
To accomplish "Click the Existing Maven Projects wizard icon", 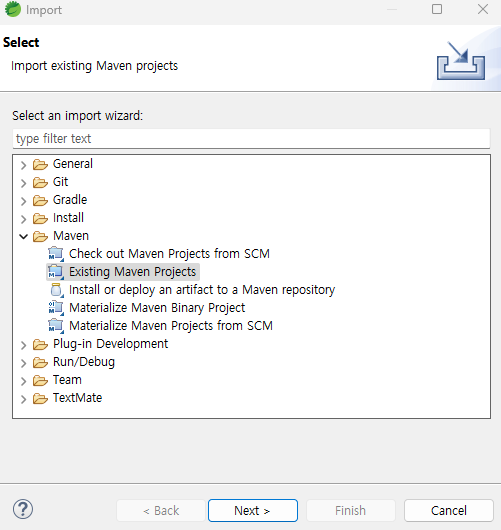I will [x=56, y=272].
